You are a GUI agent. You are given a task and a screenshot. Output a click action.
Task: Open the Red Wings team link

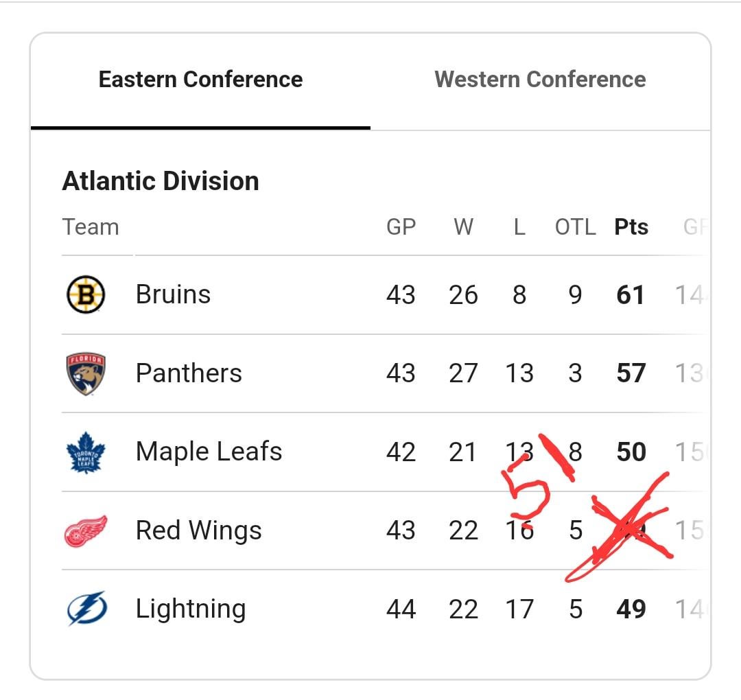198,530
